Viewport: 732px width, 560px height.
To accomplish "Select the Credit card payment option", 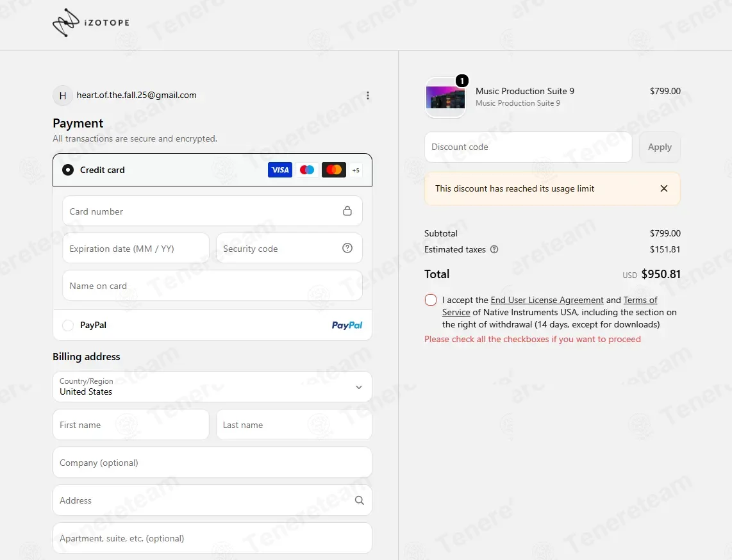I will click(68, 170).
